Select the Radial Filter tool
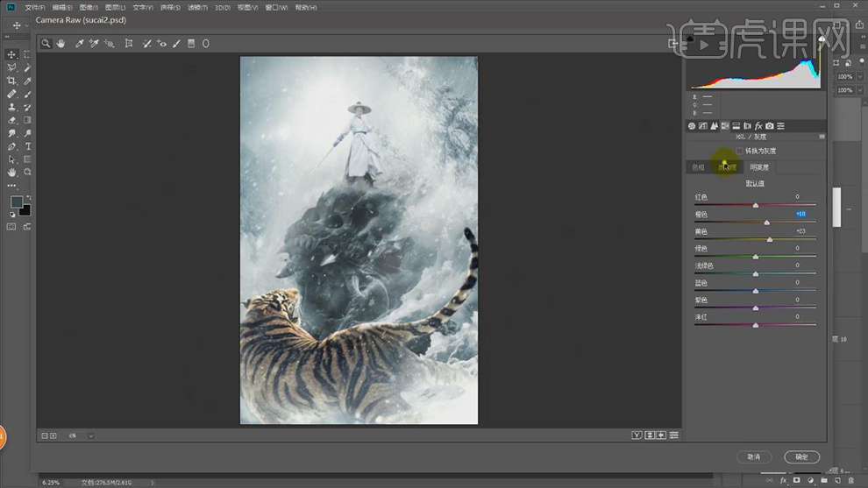This screenshot has width=868, height=488. pyautogui.click(x=206, y=43)
